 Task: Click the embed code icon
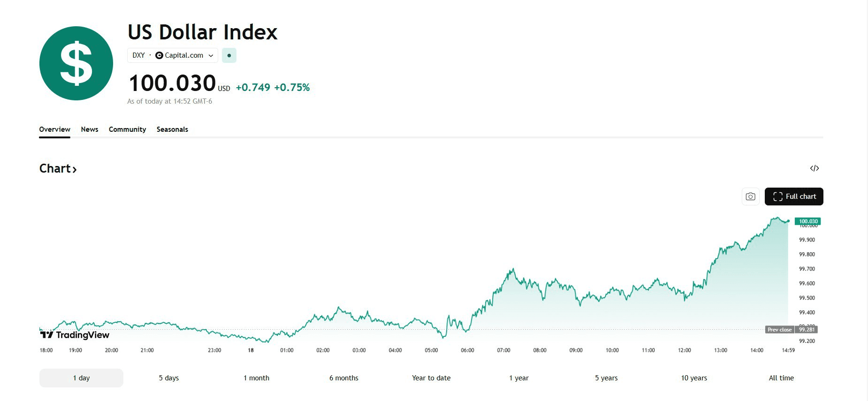(815, 168)
